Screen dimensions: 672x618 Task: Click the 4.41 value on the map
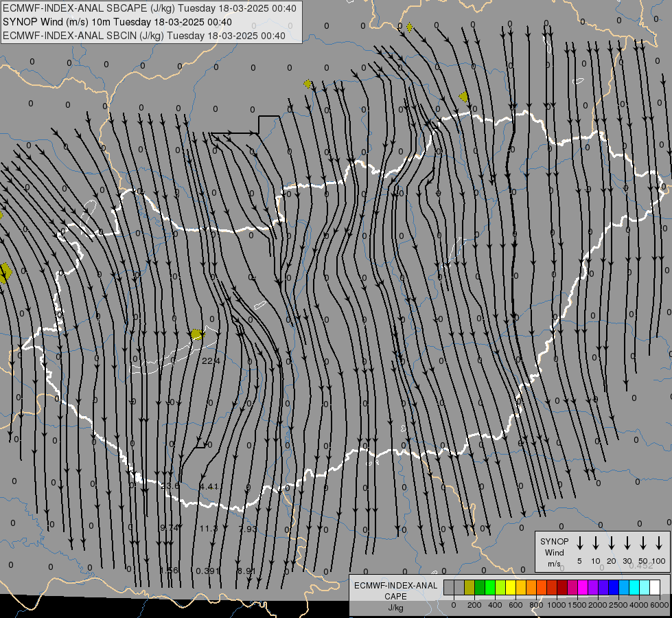[209, 486]
